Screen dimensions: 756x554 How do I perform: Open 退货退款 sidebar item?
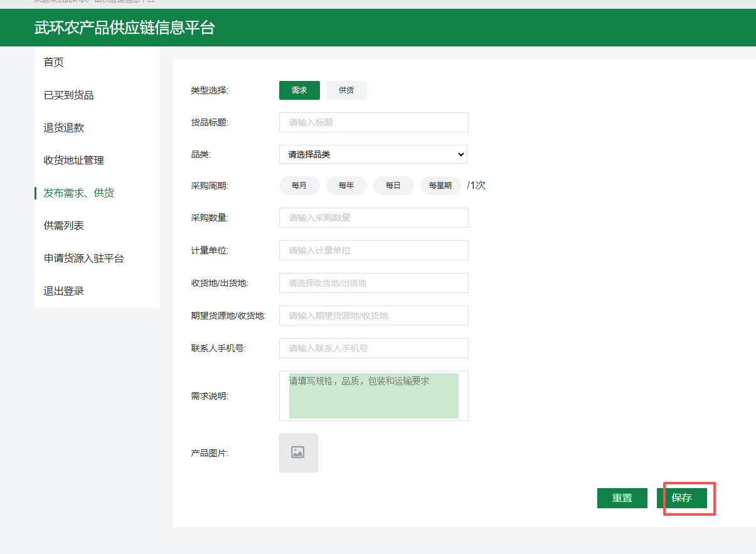point(64,128)
